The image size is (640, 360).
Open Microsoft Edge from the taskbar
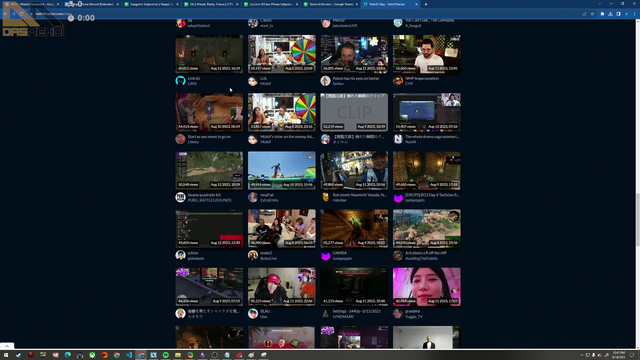point(68,355)
